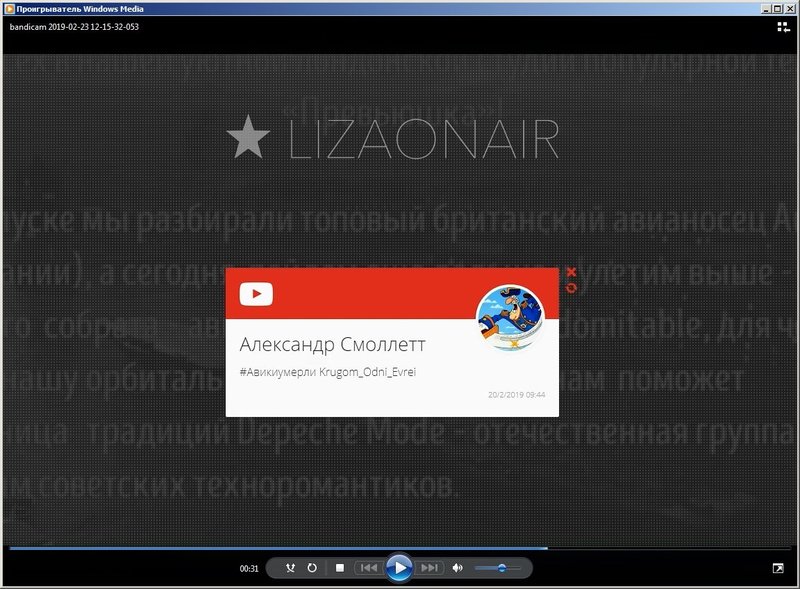800x589 pixels.
Task: Go to the previous track
Action: [369, 568]
